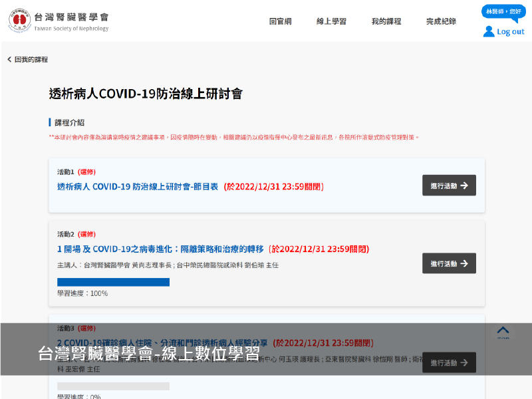Click the 活動2 (選修) label
Viewport: 532px width, 399px height.
[76, 235]
